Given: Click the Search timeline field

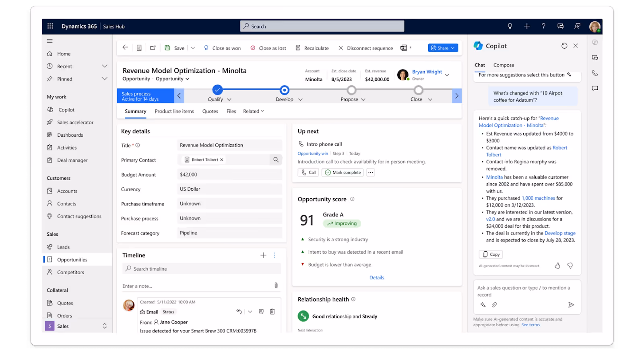Looking at the screenshot, I should (201, 269).
